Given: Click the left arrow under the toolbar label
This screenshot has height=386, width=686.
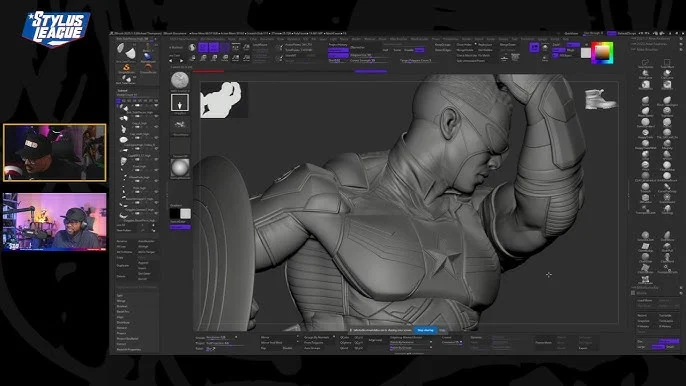Looking at the screenshot, I should click(171, 61).
